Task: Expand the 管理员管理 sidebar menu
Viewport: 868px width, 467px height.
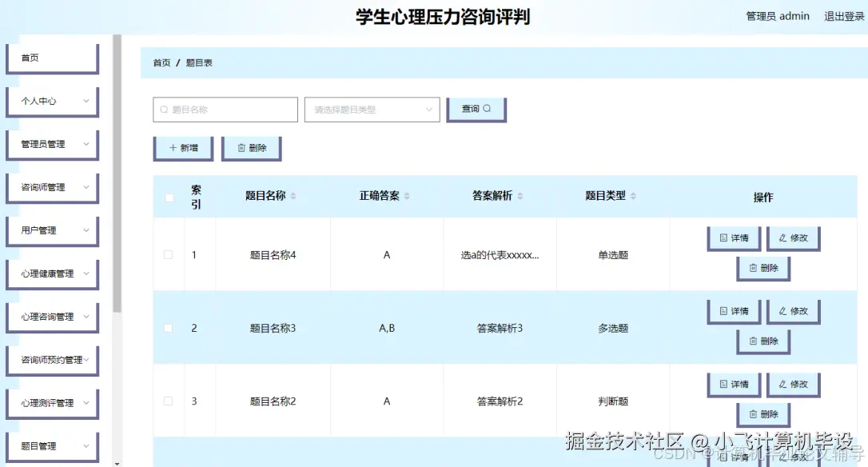Action: [53, 145]
